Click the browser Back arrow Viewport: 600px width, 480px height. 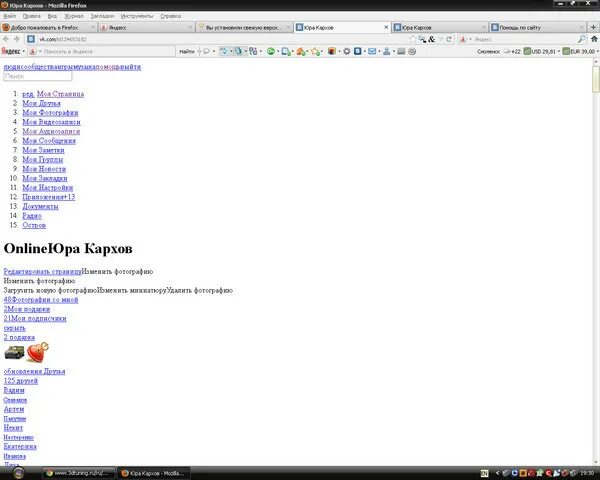click(x=6, y=39)
